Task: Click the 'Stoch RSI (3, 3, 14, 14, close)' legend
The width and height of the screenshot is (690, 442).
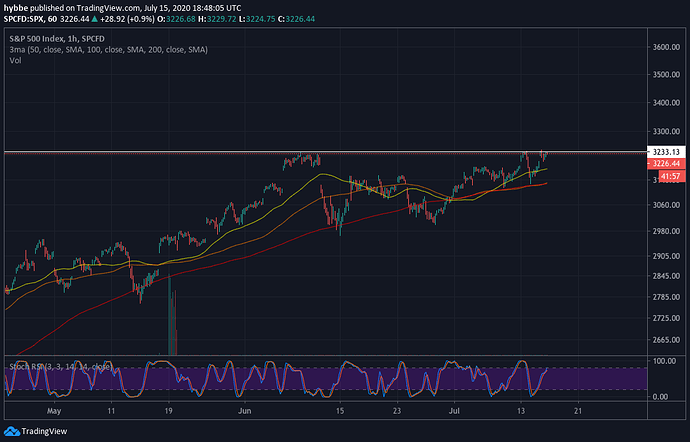Action: (x=61, y=366)
